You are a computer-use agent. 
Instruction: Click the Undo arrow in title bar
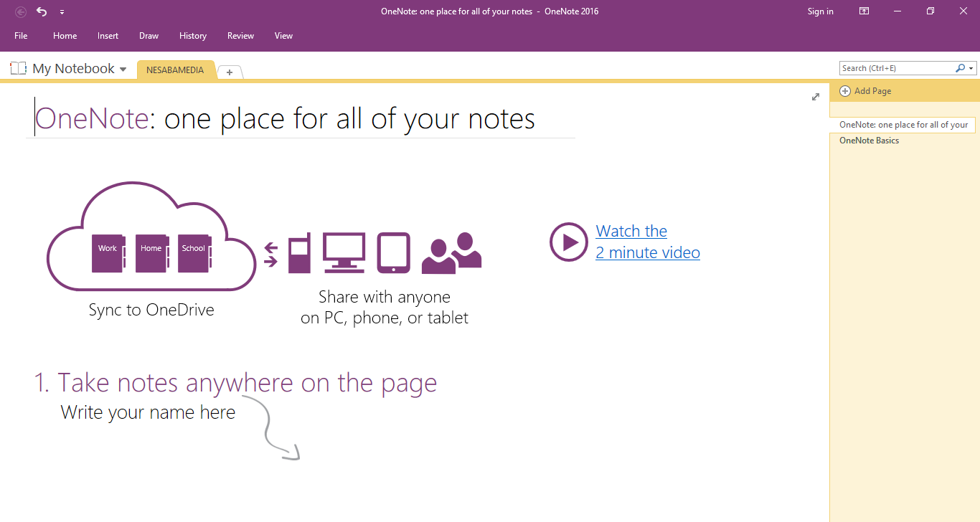(42, 11)
